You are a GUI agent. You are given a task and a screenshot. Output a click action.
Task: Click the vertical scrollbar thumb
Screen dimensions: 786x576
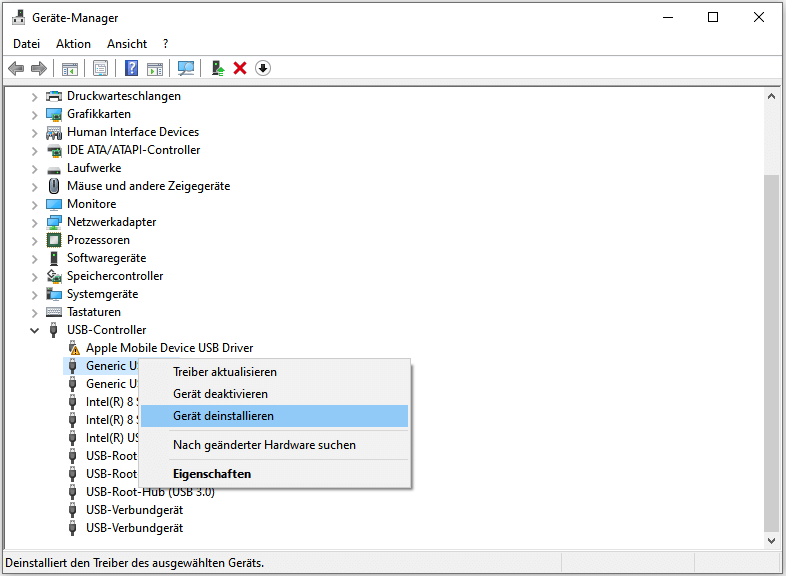771,353
